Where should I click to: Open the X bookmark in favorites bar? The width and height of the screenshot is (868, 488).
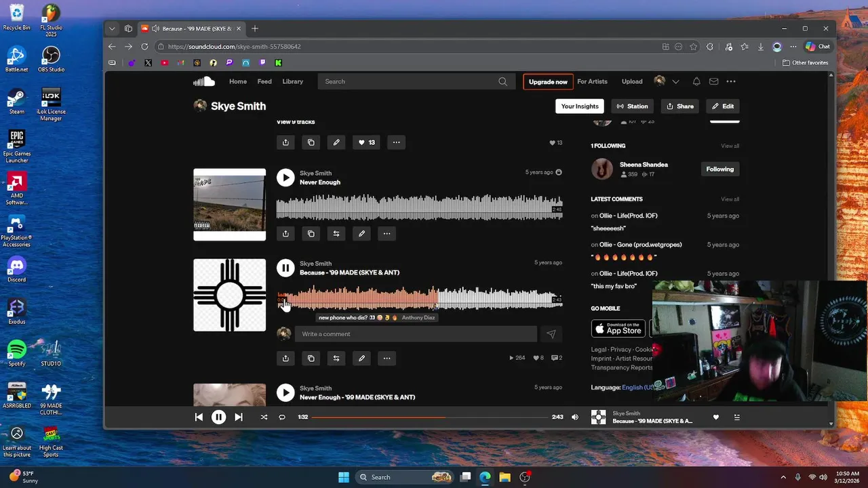pyautogui.click(x=149, y=63)
